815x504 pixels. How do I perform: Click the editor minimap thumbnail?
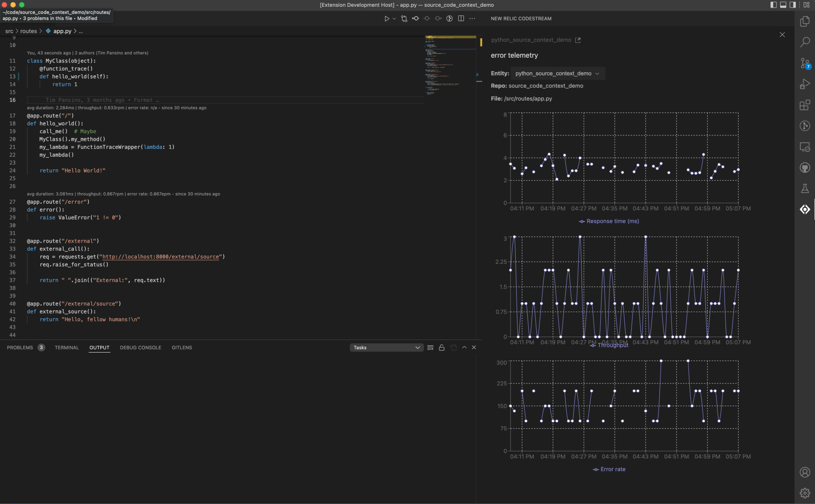click(x=450, y=64)
